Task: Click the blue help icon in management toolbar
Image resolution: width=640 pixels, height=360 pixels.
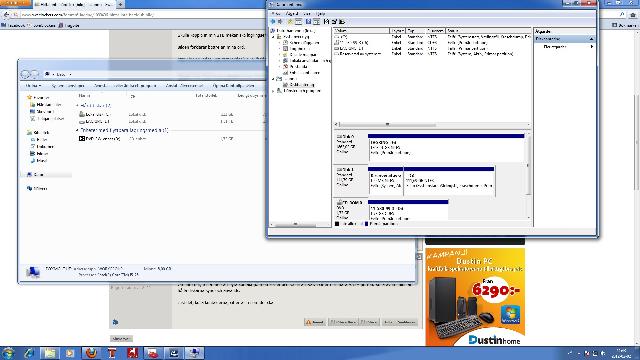Action: pyautogui.click(x=308, y=22)
